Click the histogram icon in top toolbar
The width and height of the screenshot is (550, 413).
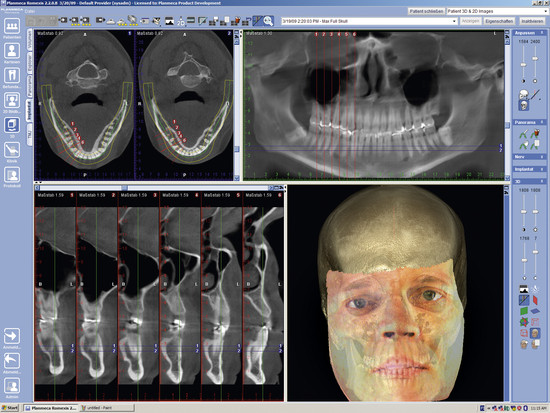[169, 21]
